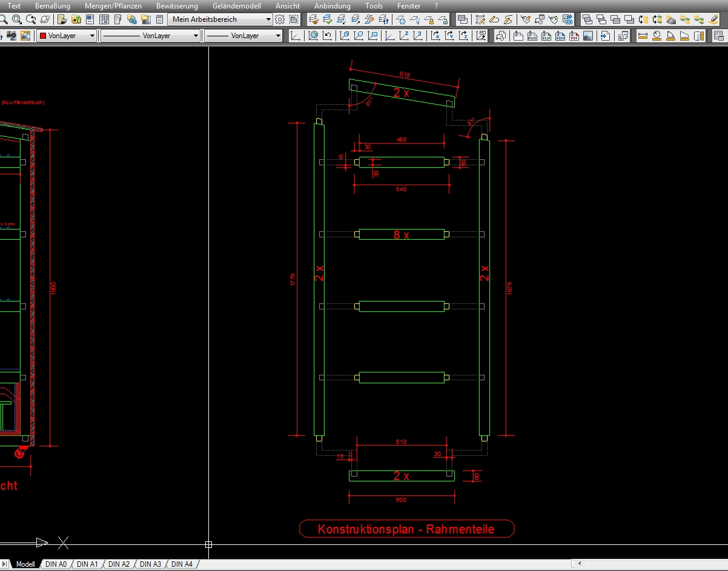Expand the 'Mein Arbeitsbereich' workspace dropdown
This screenshot has height=571, width=728.
[268, 19]
